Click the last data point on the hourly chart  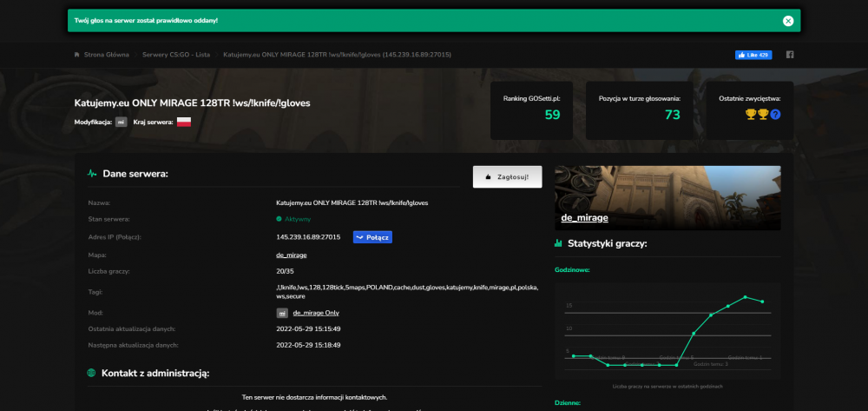tap(762, 302)
